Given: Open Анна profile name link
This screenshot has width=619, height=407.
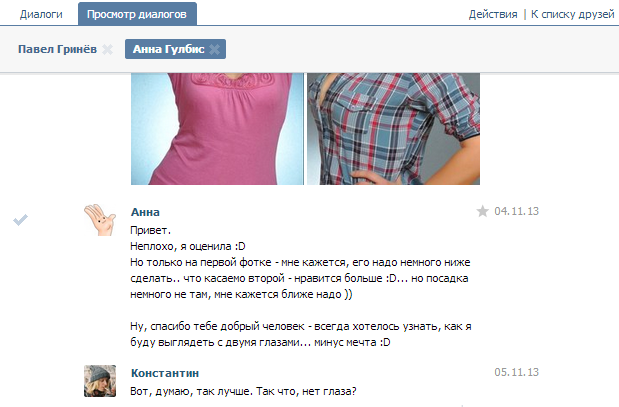Looking at the screenshot, I should 145,212.
